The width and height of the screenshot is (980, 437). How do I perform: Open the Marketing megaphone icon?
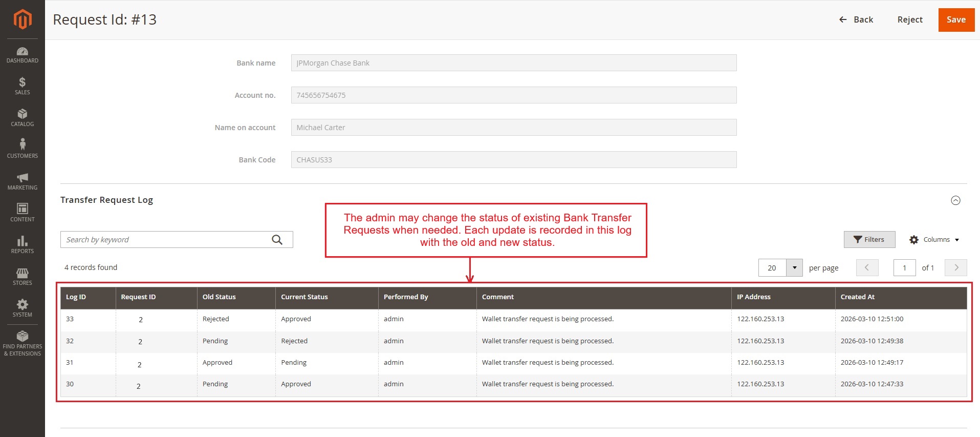pyautogui.click(x=22, y=177)
